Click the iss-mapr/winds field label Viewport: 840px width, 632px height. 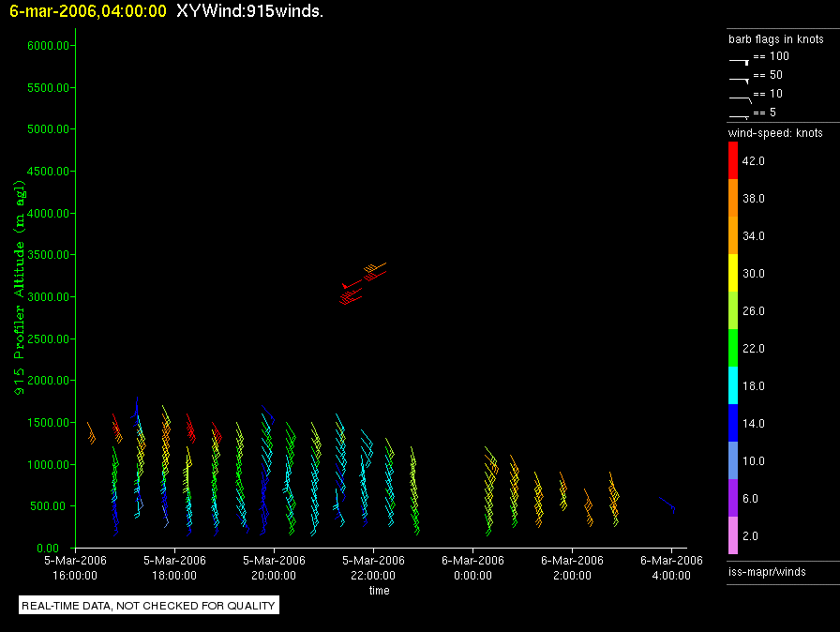tap(767, 571)
